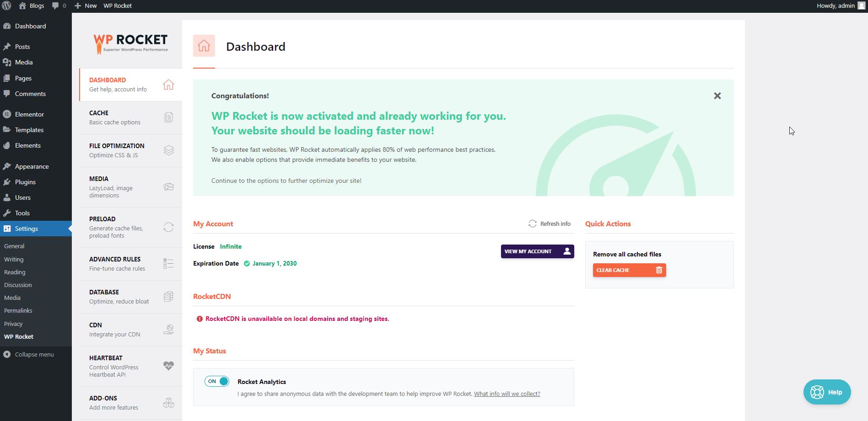
Task: Click the Heartbeat heart icon
Action: (x=168, y=366)
